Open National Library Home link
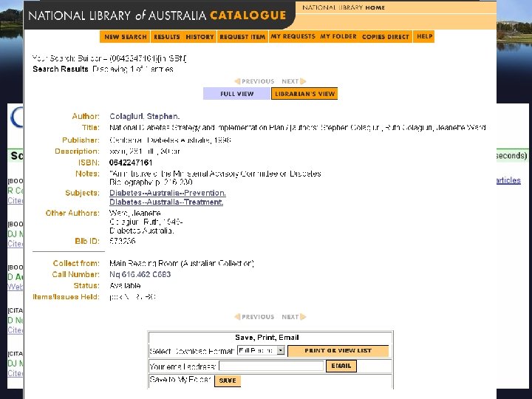 344,7
